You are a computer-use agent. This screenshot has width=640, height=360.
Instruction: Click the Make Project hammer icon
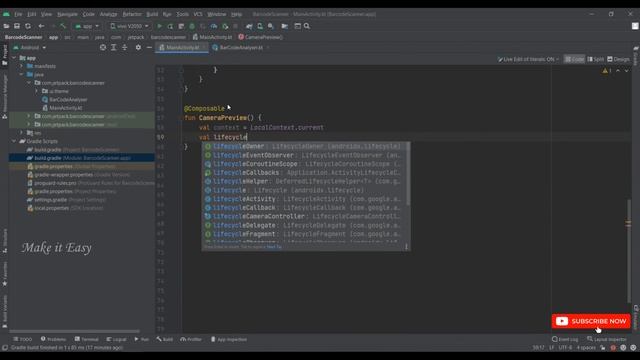click(x=63, y=26)
